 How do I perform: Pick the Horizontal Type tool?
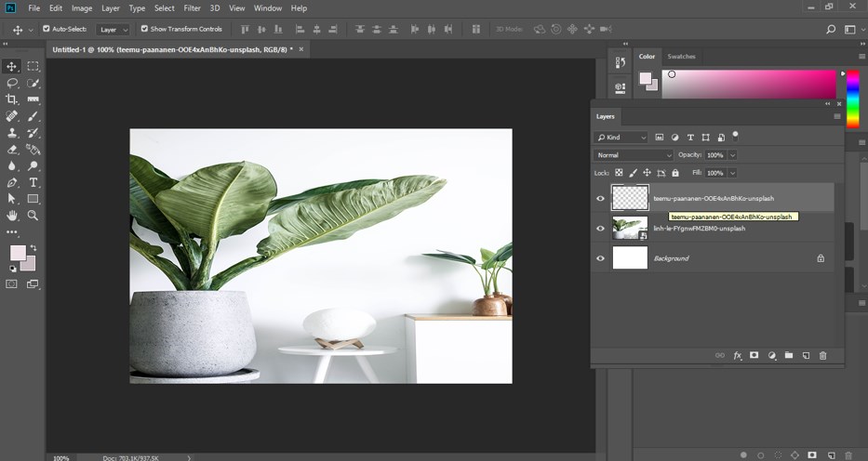point(33,182)
